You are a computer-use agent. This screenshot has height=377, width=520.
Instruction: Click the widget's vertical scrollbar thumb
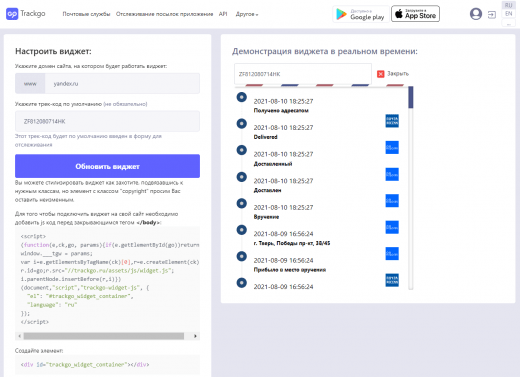click(411, 97)
